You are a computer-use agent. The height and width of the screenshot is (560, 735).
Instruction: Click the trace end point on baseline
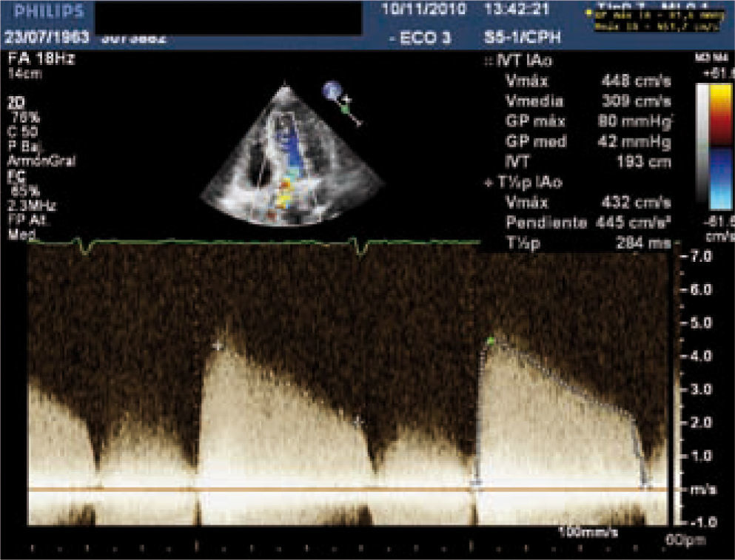(645, 485)
